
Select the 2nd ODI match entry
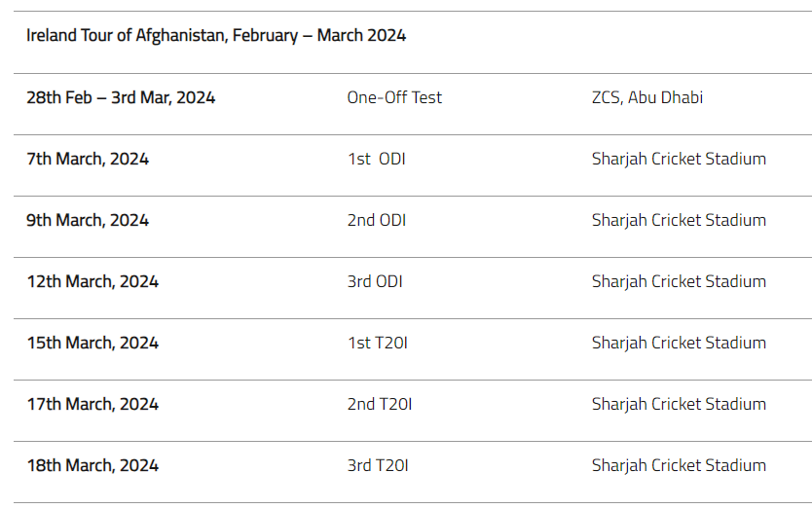[377, 220]
